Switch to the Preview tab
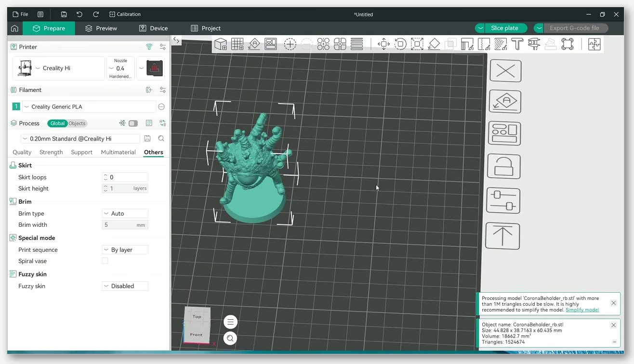Screen dimensions: 634x364 click(x=100, y=28)
